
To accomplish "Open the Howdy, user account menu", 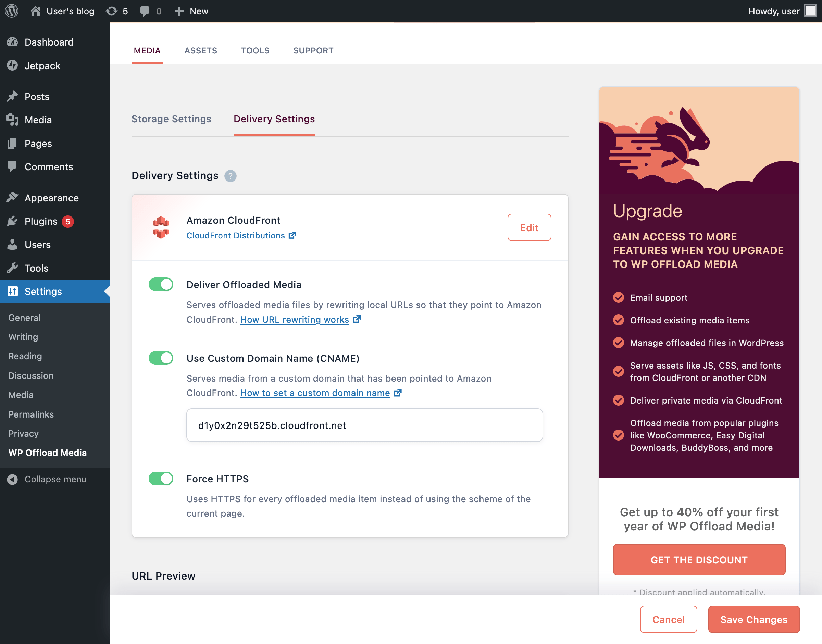I will (x=774, y=11).
